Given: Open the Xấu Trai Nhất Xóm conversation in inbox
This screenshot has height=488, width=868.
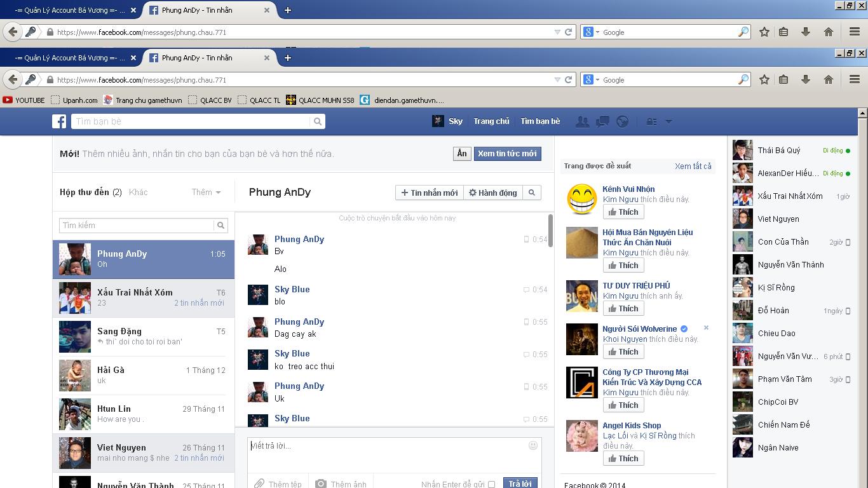Looking at the screenshot, I should click(x=143, y=298).
